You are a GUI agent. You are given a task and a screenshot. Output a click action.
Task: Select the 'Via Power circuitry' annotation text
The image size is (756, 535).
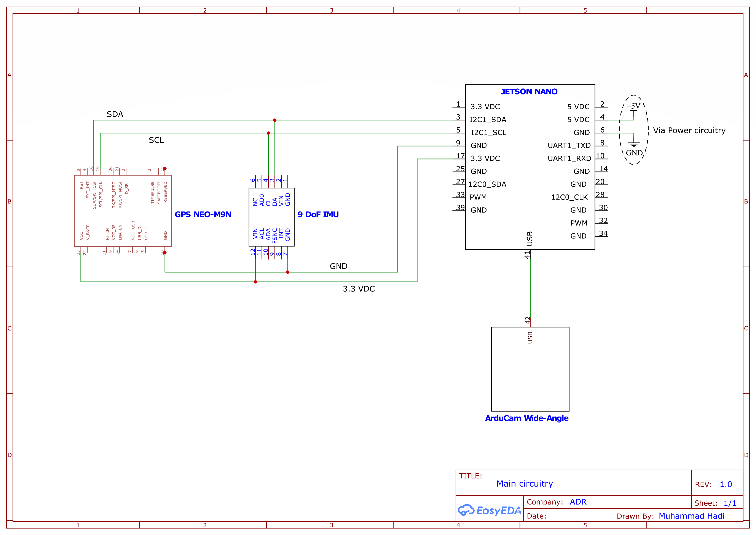tap(689, 131)
